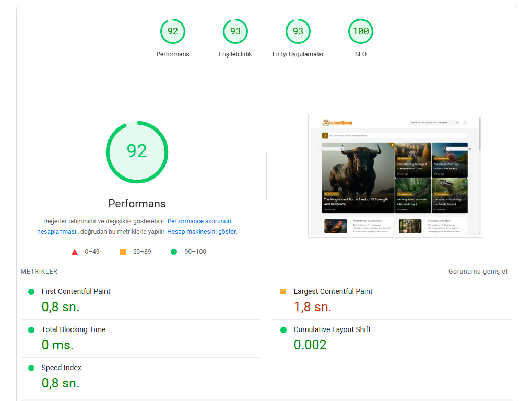Jump to the SEO score gauge 100
The width and height of the screenshot is (532, 401).
pos(361,31)
